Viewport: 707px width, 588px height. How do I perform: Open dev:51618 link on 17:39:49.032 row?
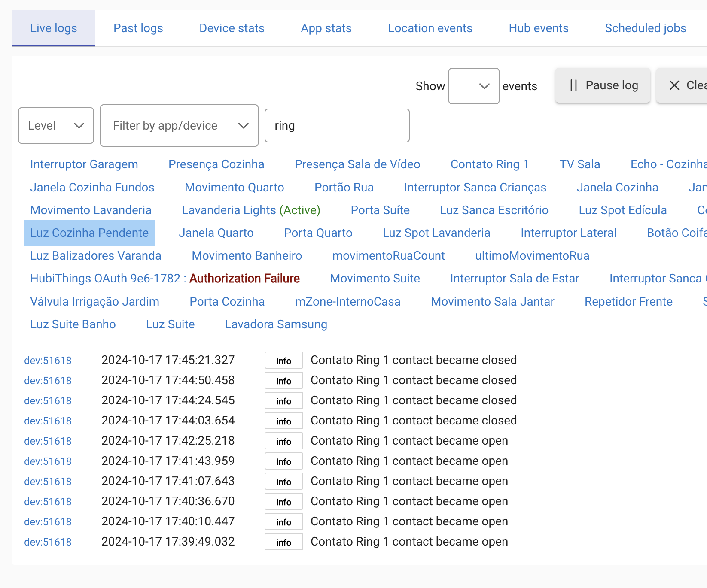pos(48,542)
